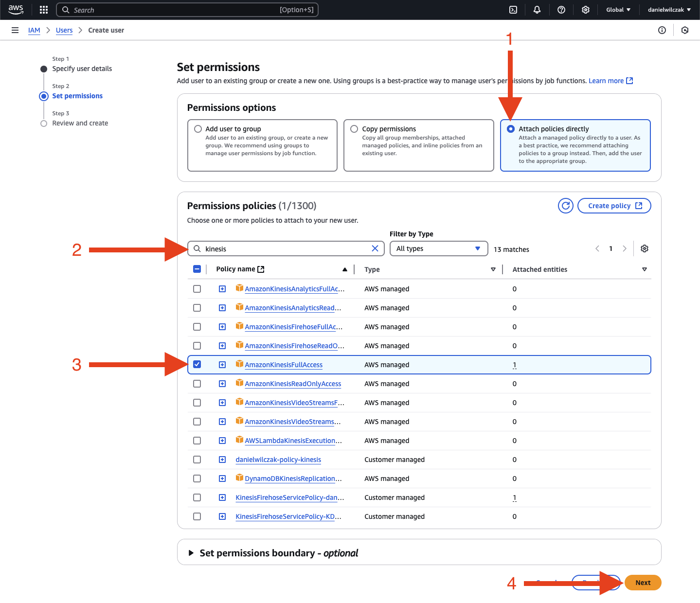Click the DynamoDBKinesisReplication policy box icon
The width and height of the screenshot is (700, 603).
point(239,478)
